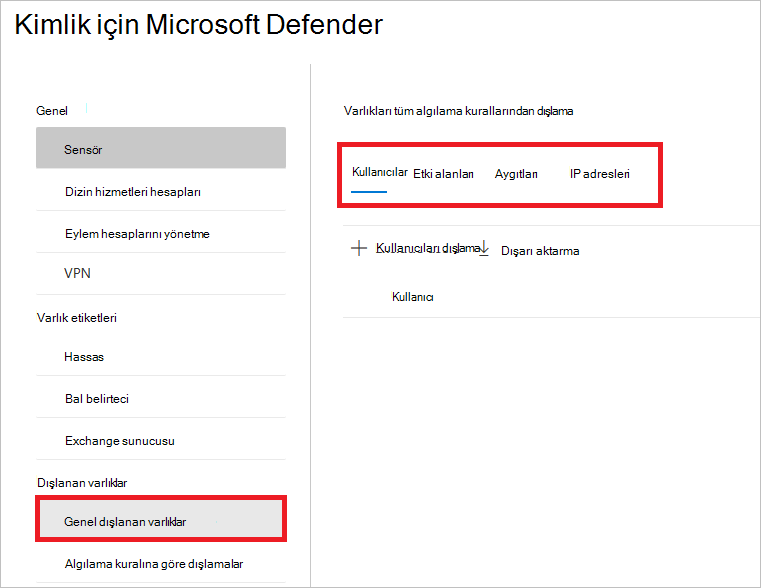Click the Kimlik için Microsoft Defender title
The image size is (761, 588).
pos(199,24)
